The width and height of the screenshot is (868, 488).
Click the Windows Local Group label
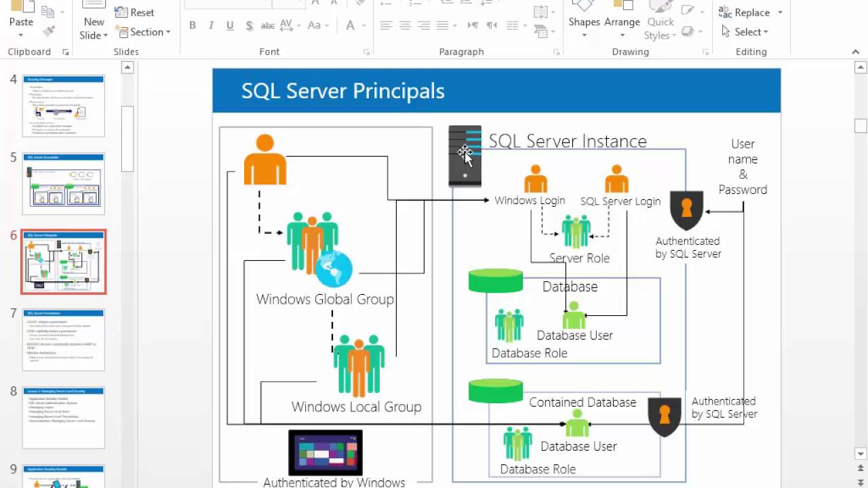356,407
